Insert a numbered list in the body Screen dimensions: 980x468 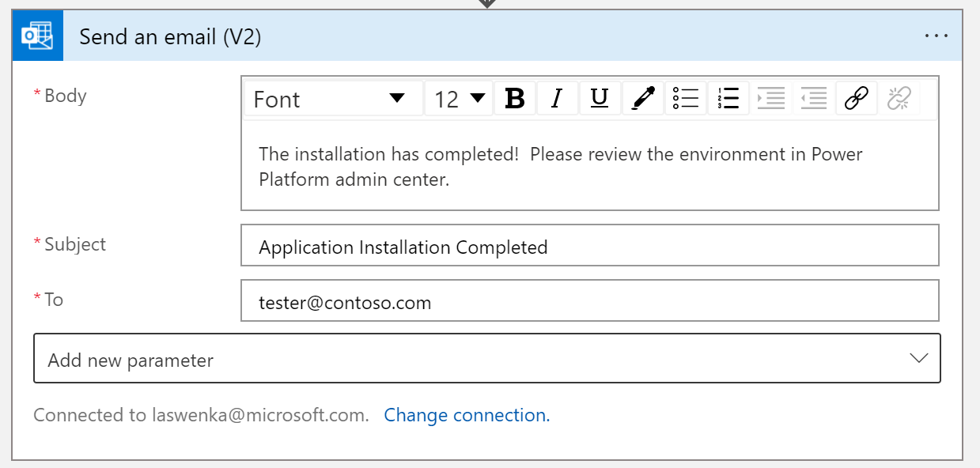point(728,99)
